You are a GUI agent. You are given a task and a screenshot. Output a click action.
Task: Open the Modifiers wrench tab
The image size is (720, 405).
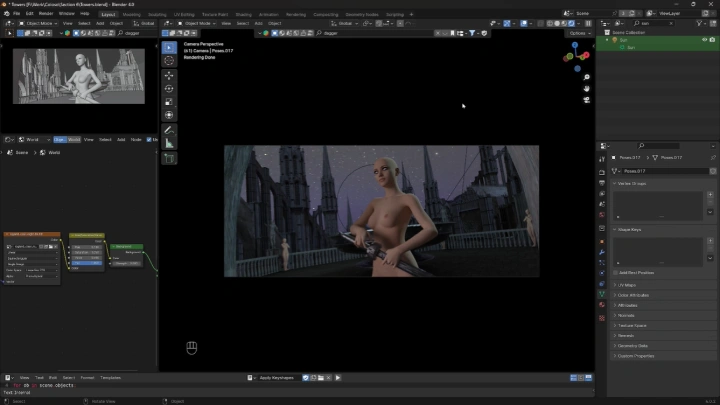[x=602, y=252]
